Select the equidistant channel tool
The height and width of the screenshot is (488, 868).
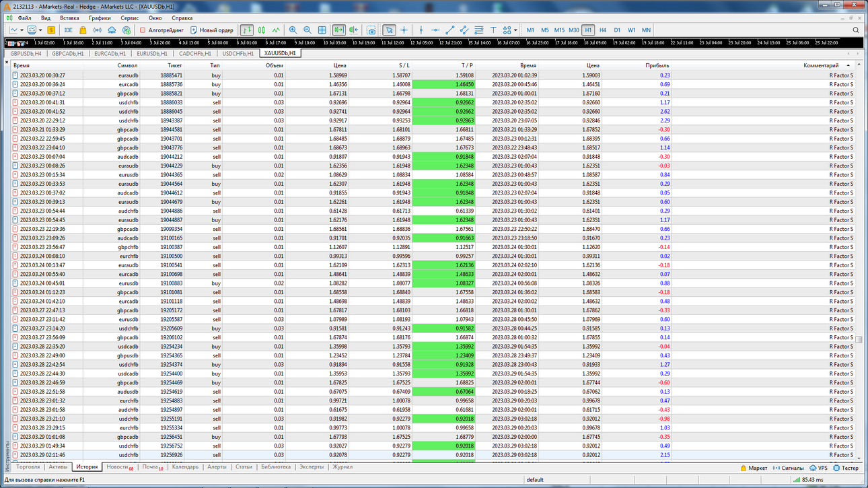pos(464,30)
